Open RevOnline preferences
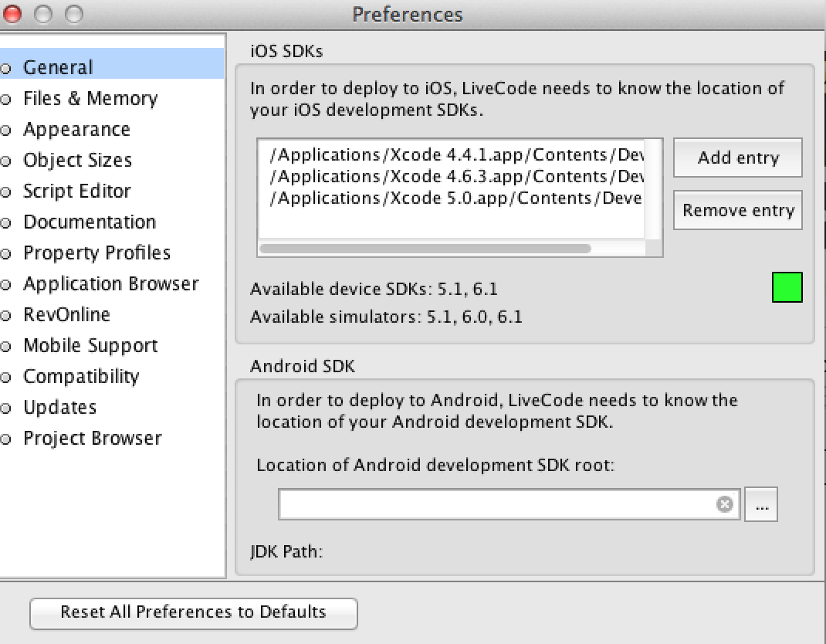 pyautogui.click(x=66, y=314)
